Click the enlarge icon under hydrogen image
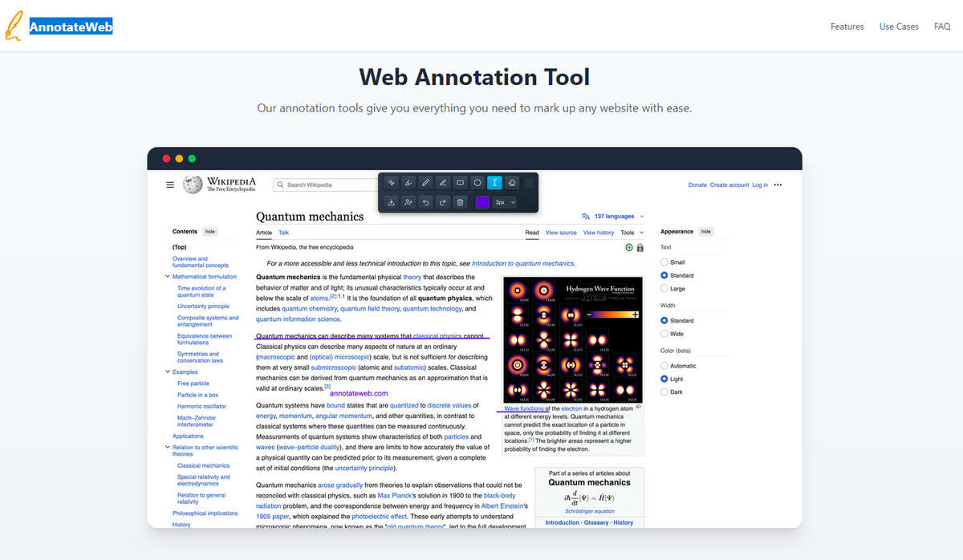 tap(638, 408)
